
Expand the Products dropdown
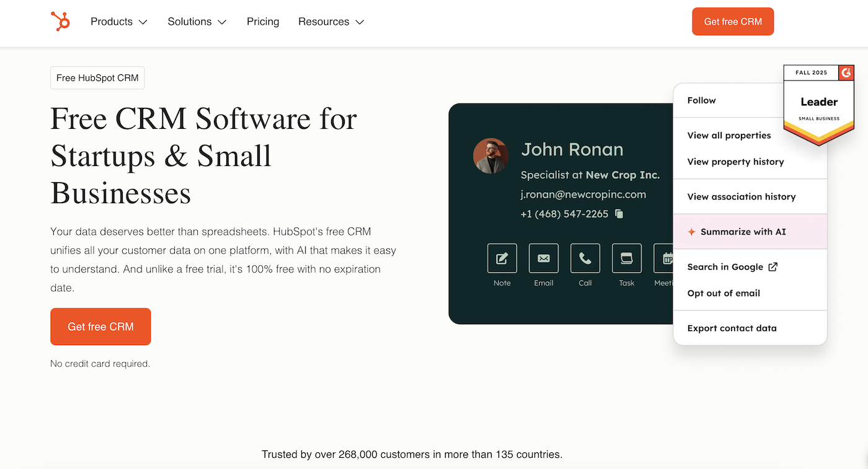click(118, 21)
